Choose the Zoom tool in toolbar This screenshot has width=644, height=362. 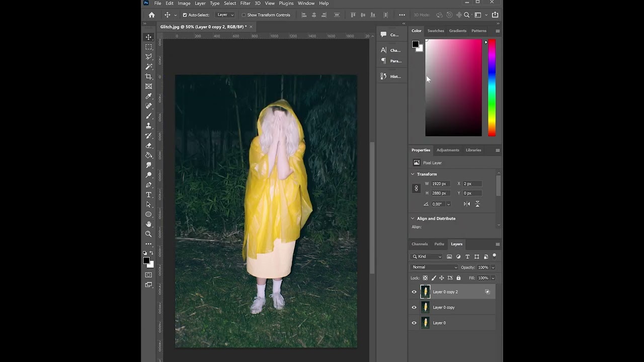148,234
